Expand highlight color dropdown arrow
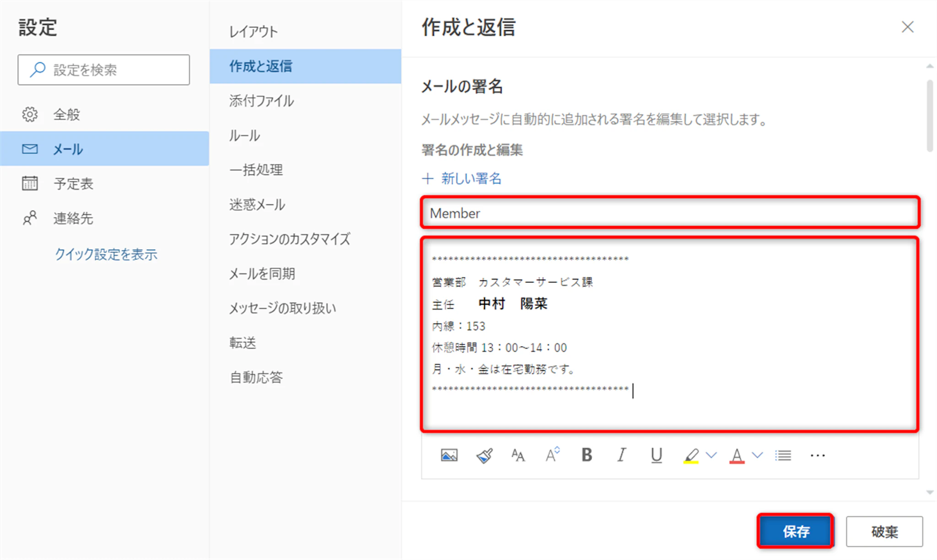The width and height of the screenshot is (937, 560). pyautogui.click(x=711, y=455)
